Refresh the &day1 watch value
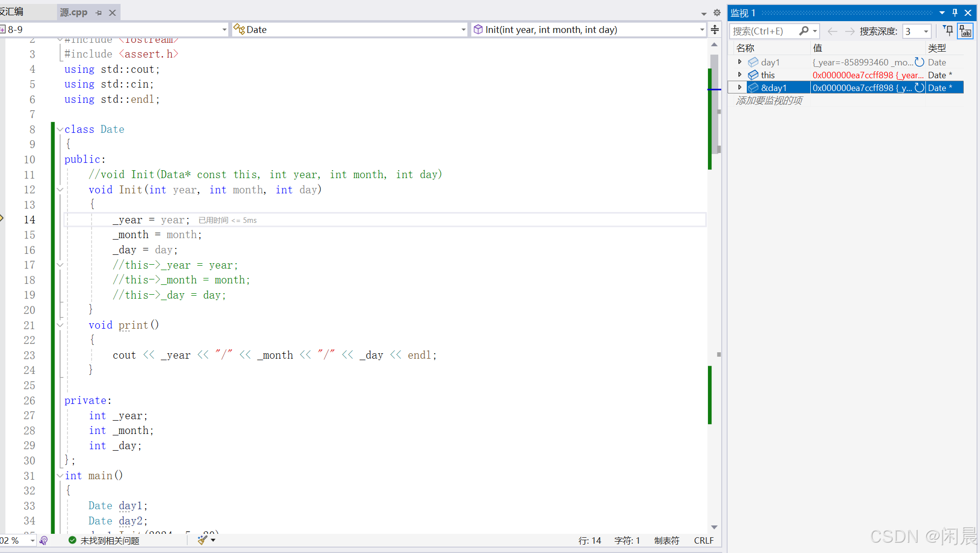This screenshot has height=553, width=980. tap(919, 88)
